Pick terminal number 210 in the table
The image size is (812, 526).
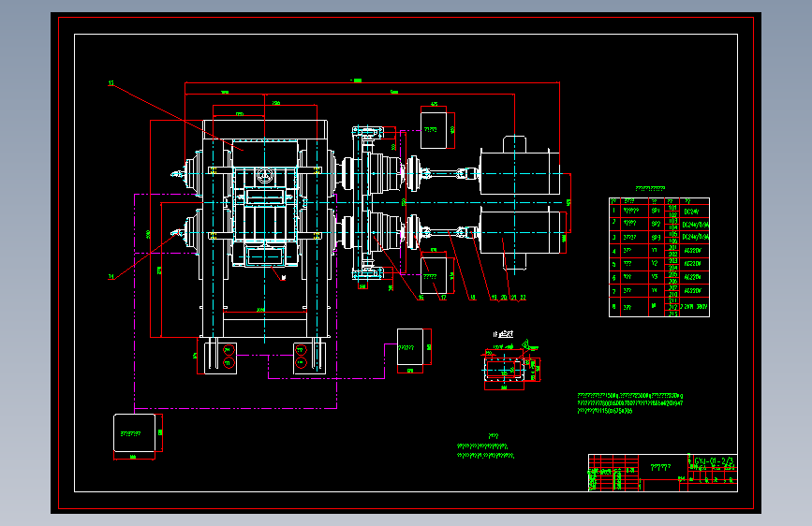click(x=672, y=295)
